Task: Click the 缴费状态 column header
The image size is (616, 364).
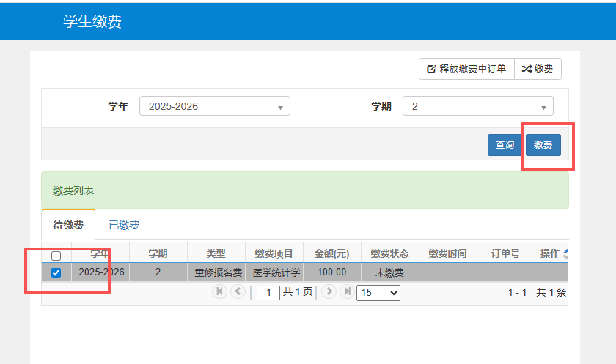Action: [389, 253]
